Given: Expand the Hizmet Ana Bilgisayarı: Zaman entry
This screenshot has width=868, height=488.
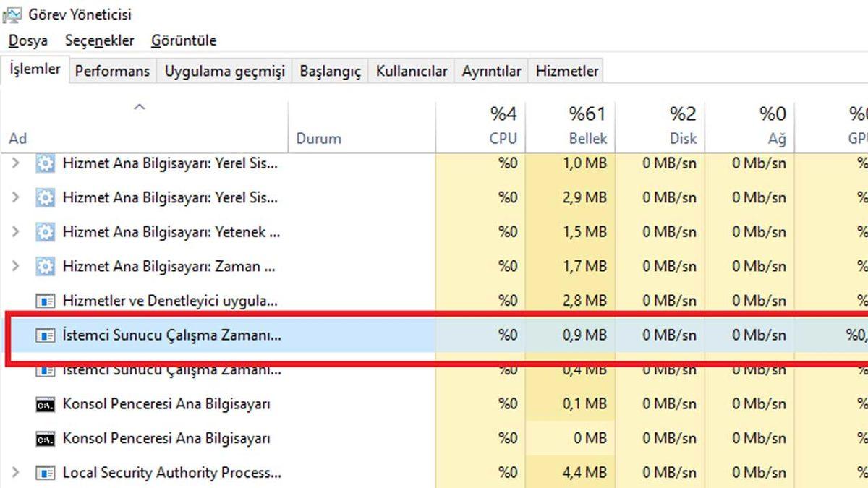Looking at the screenshot, I should point(17,266).
